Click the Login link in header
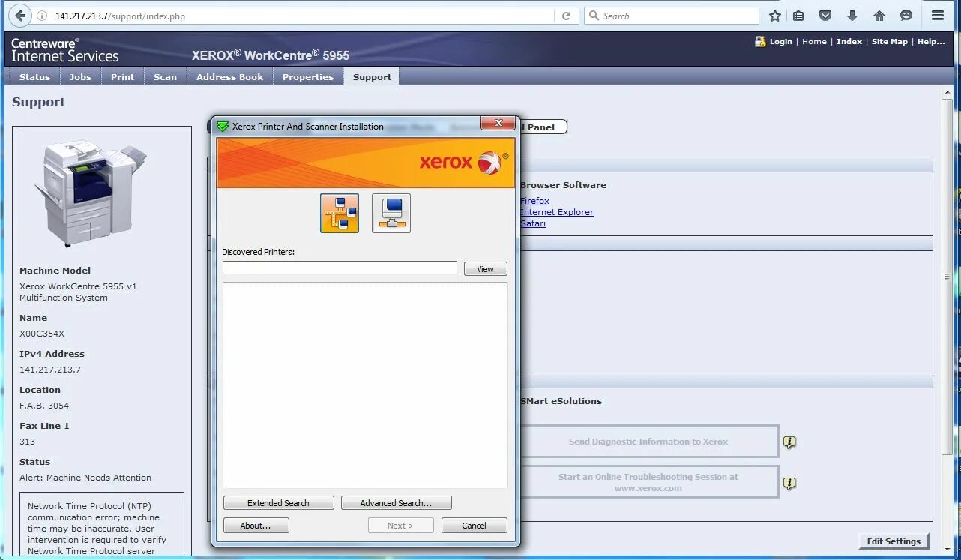Viewport: 961px width, 560px height. [x=780, y=42]
